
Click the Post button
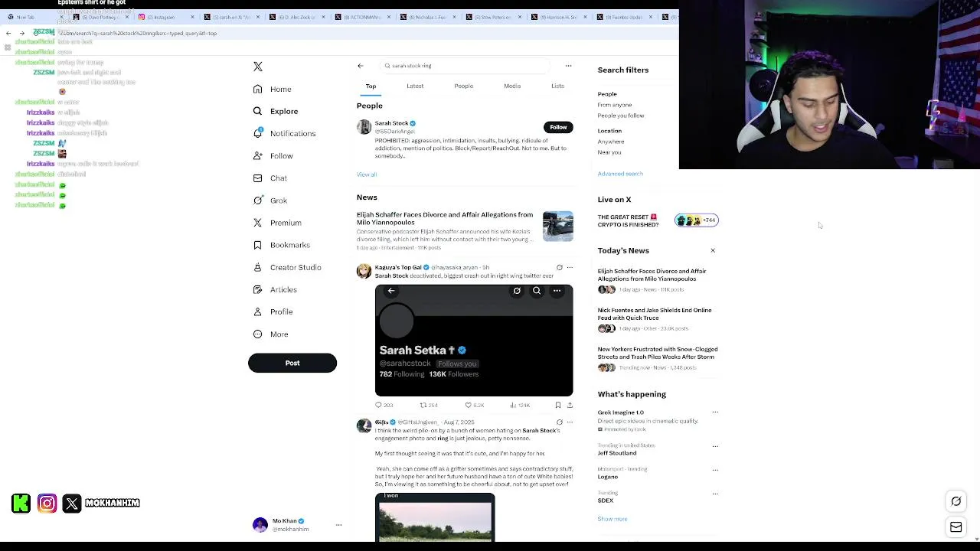pyautogui.click(x=292, y=363)
